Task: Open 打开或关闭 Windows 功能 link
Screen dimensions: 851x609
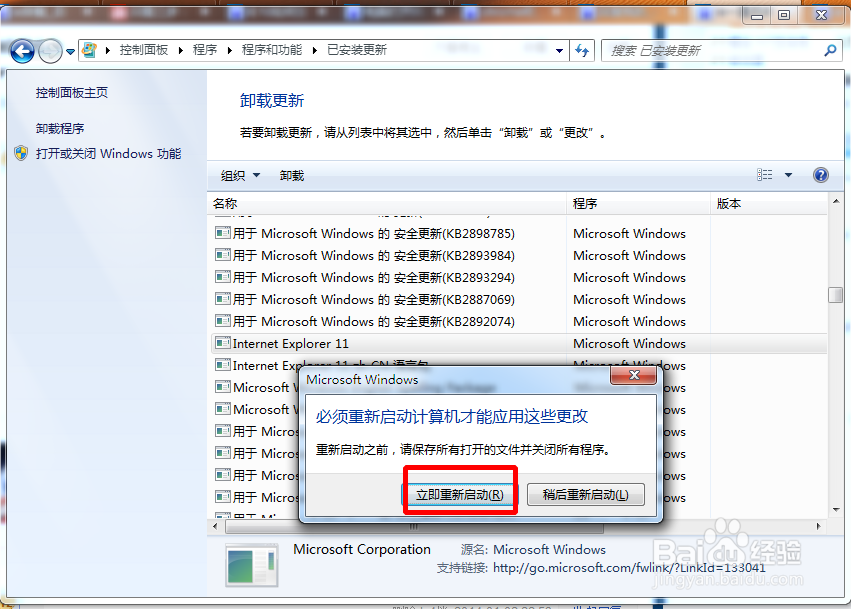Action: (x=109, y=154)
